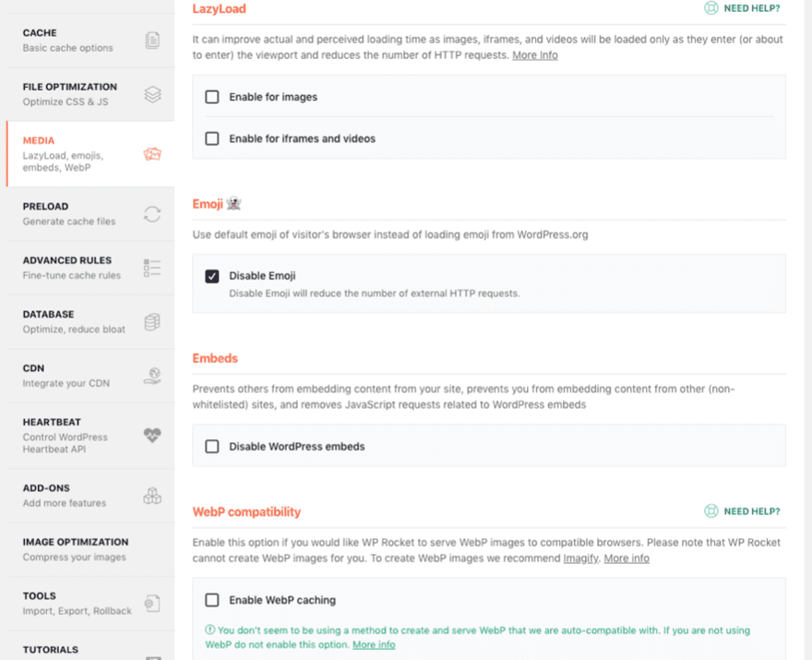
Task: Click NEED HELP? icon beside LazyLoad
Action: (710, 7)
